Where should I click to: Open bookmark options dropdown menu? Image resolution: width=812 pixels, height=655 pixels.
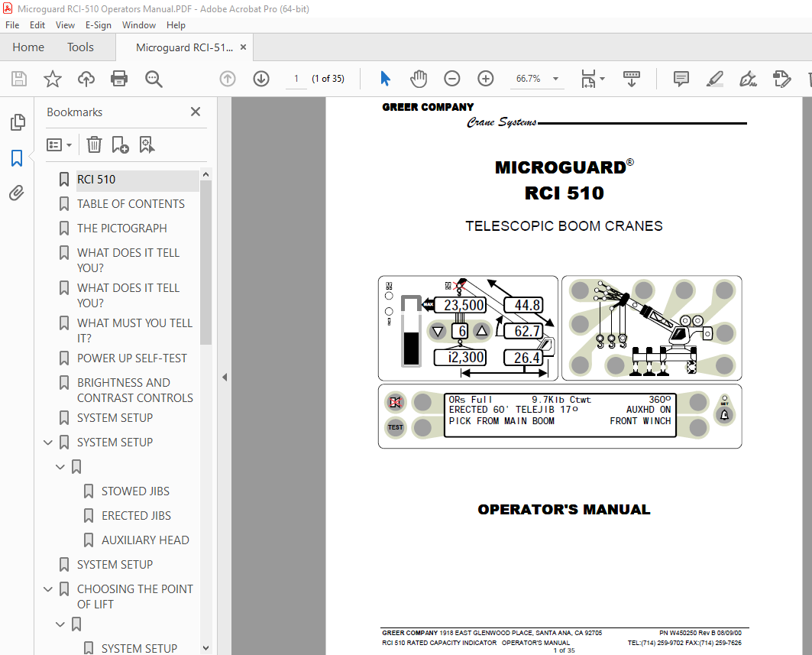(x=59, y=144)
